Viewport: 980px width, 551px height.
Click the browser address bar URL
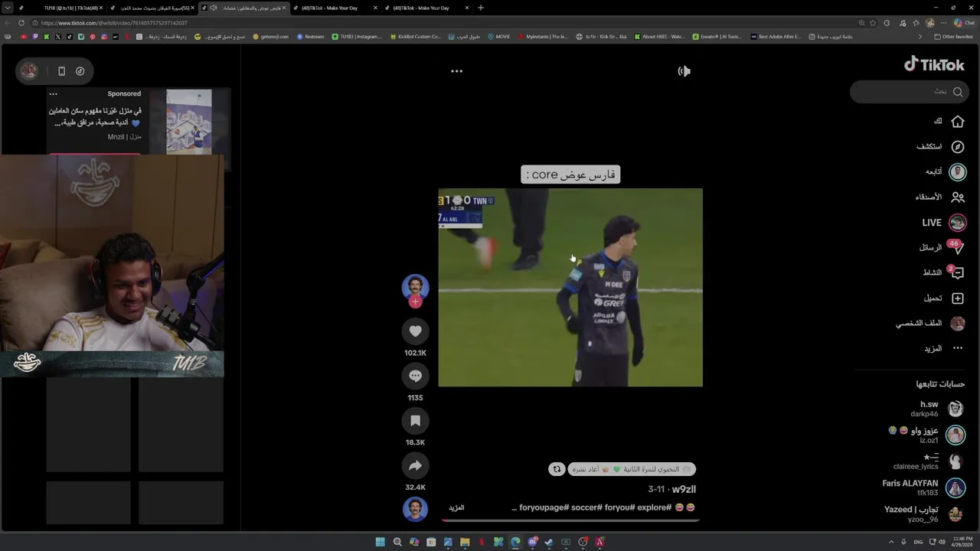(115, 23)
